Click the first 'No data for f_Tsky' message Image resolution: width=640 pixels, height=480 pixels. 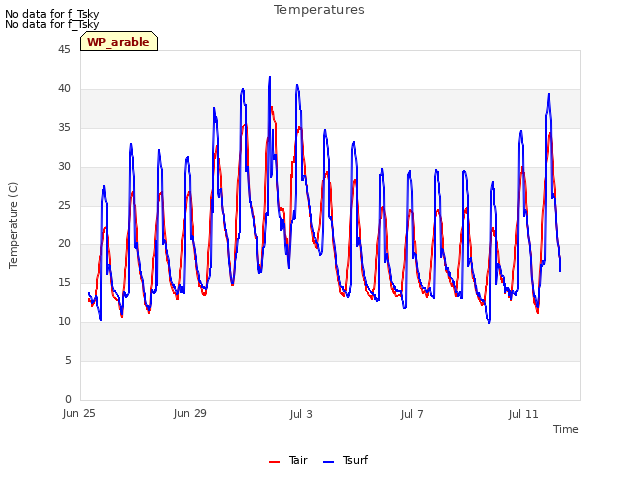point(52,14)
